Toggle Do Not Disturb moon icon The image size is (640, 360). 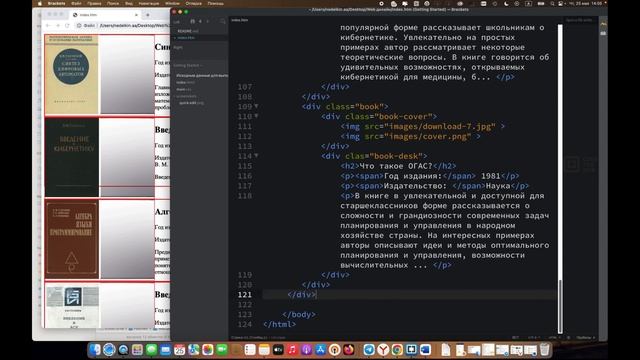[506, 3]
